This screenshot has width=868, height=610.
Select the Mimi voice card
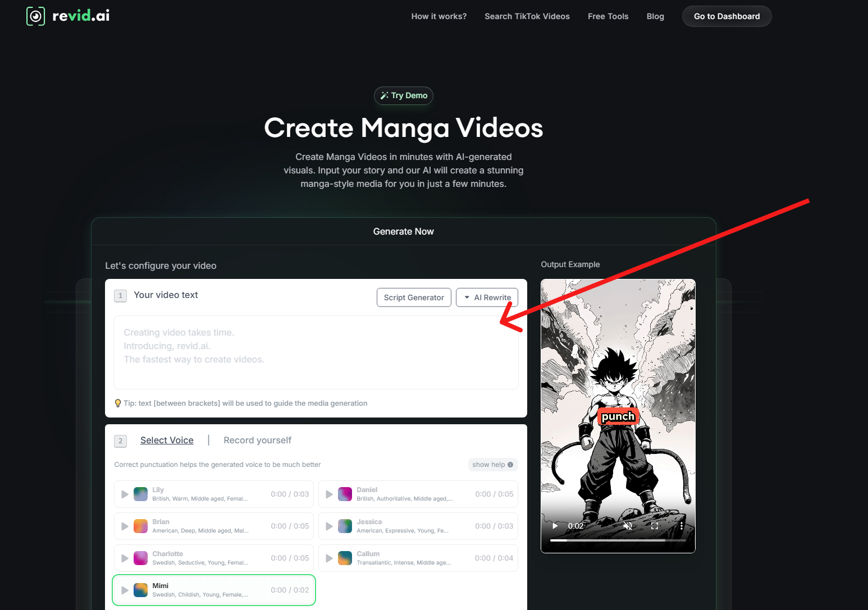point(213,590)
